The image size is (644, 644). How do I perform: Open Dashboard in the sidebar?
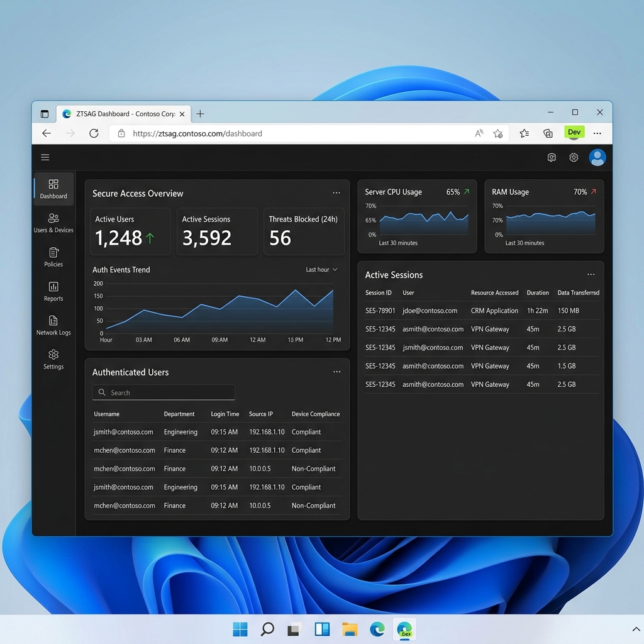(x=54, y=189)
